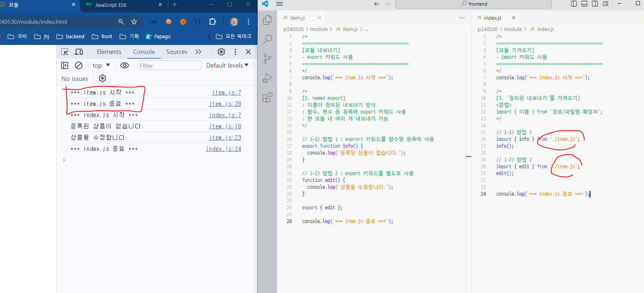This screenshot has height=293, width=644.
Task: Toggle the bottom panel layout icon
Action: click(x=584, y=4)
